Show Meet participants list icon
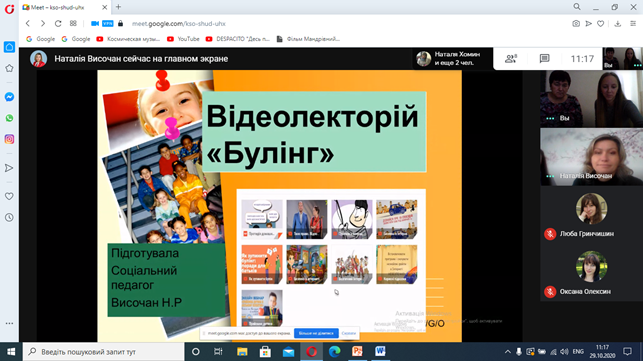The width and height of the screenshot is (643, 361). pos(511,59)
